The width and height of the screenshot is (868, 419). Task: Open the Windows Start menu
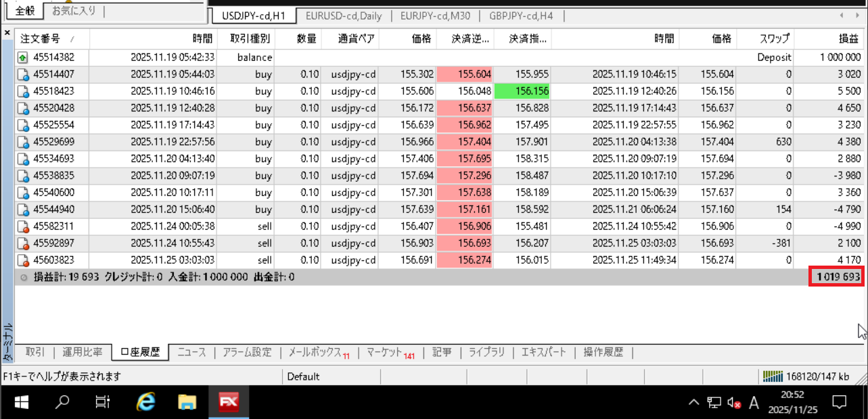click(x=21, y=403)
